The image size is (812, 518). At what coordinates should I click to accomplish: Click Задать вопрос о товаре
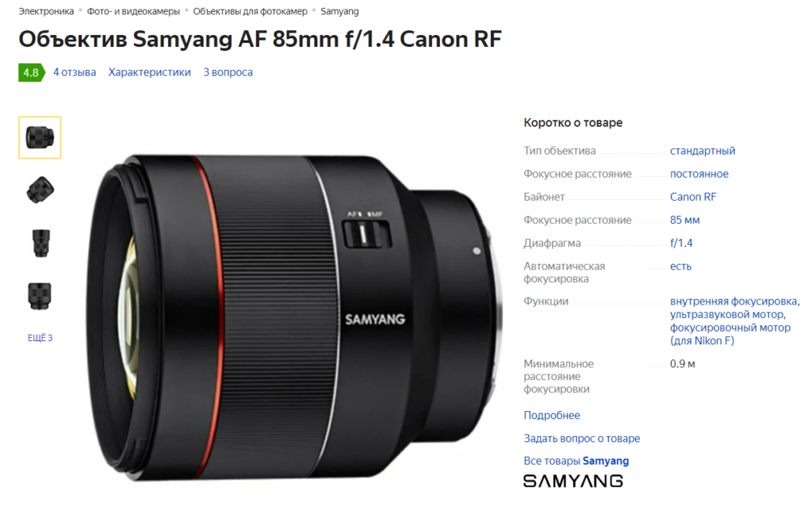click(x=581, y=439)
